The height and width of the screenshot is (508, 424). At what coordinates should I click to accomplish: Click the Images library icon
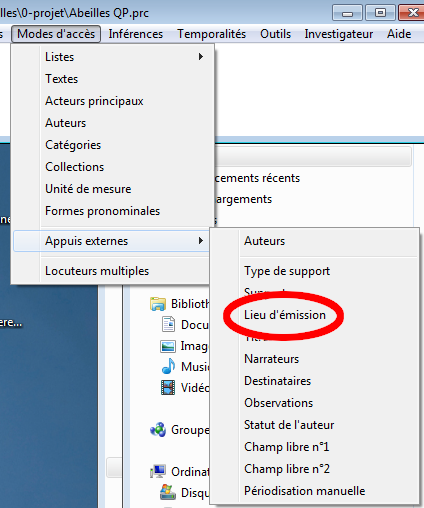(168, 346)
